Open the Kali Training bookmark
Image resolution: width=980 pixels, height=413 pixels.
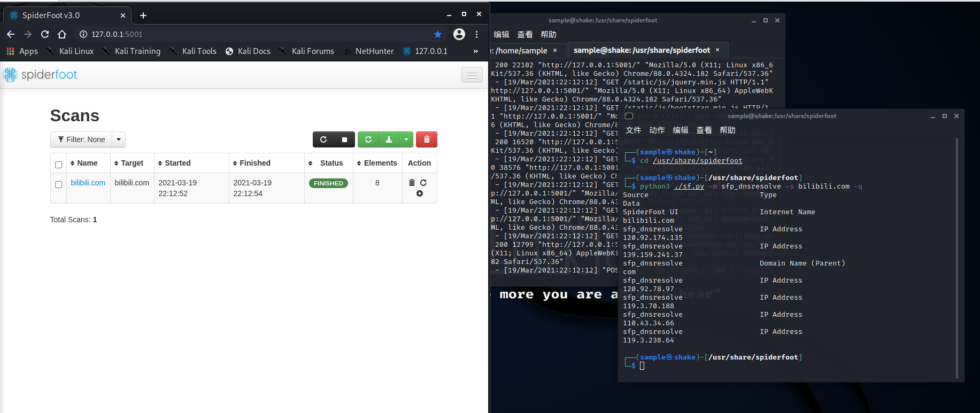tap(131, 51)
